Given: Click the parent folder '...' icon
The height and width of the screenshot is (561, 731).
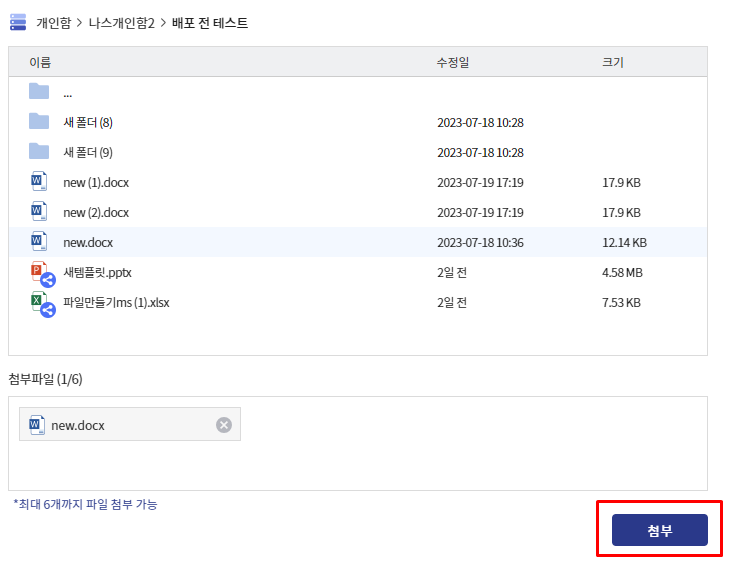Looking at the screenshot, I should tap(39, 92).
